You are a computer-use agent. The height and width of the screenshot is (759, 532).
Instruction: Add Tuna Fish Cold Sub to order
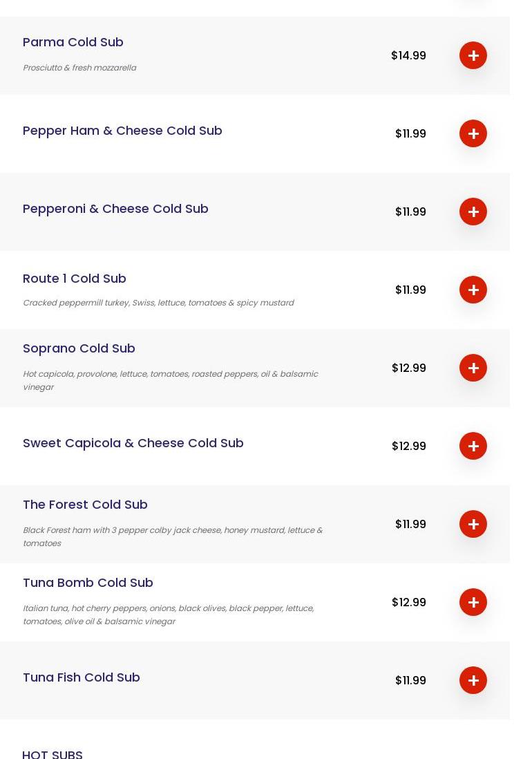pos(473,680)
